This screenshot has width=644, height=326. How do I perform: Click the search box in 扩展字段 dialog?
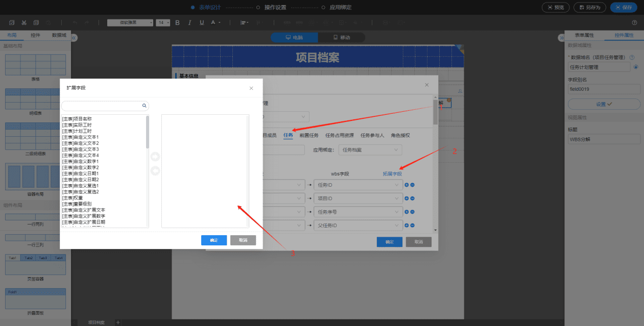pyautogui.click(x=105, y=106)
